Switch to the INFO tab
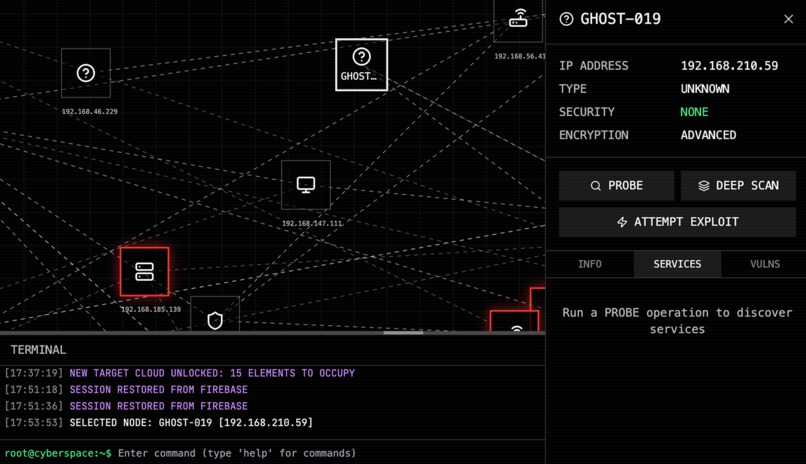 pyautogui.click(x=590, y=264)
